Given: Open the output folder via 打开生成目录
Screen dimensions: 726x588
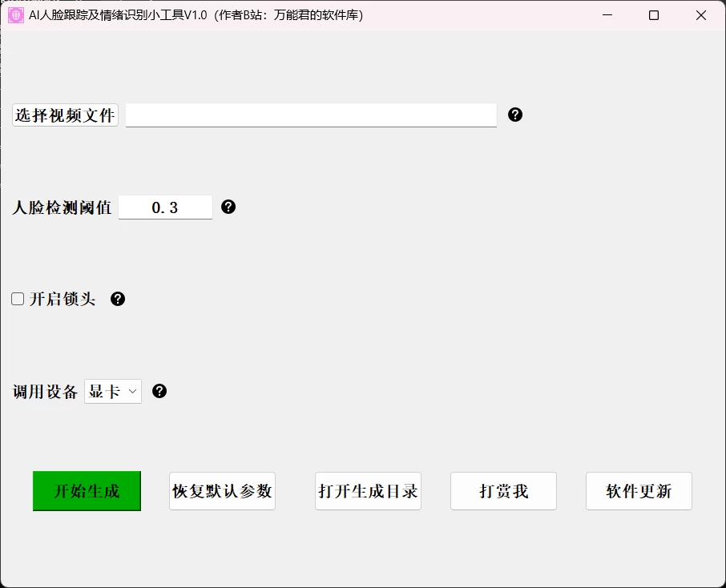Looking at the screenshot, I should [368, 491].
